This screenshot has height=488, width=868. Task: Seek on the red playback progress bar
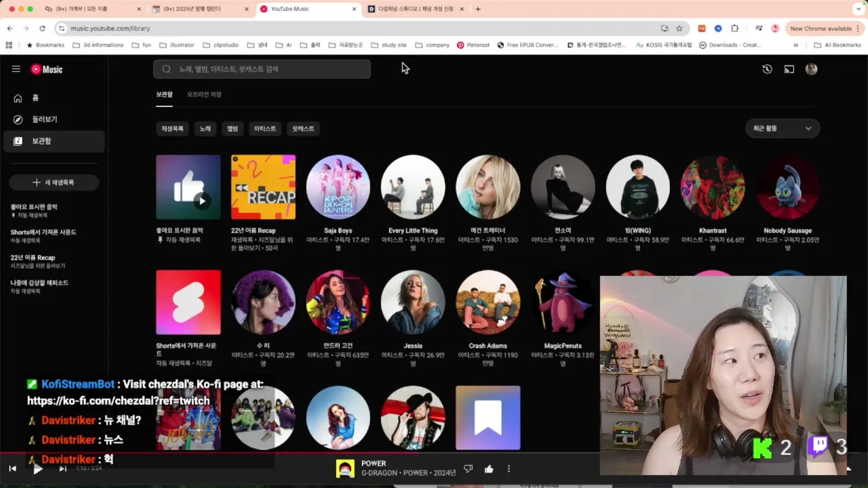click(x=298, y=453)
